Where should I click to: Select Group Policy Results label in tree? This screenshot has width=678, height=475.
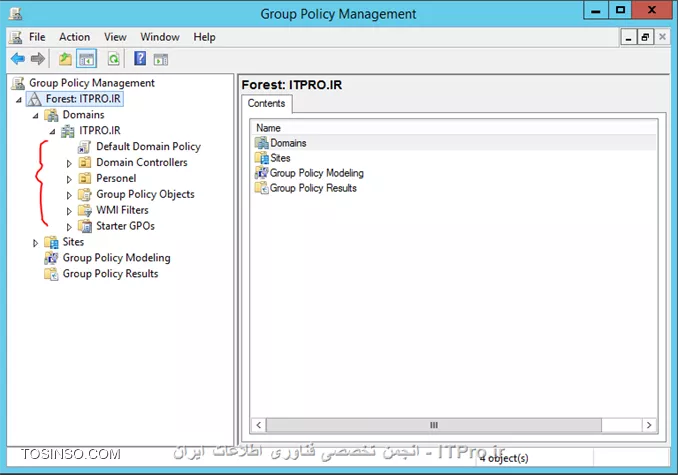[x=110, y=274]
